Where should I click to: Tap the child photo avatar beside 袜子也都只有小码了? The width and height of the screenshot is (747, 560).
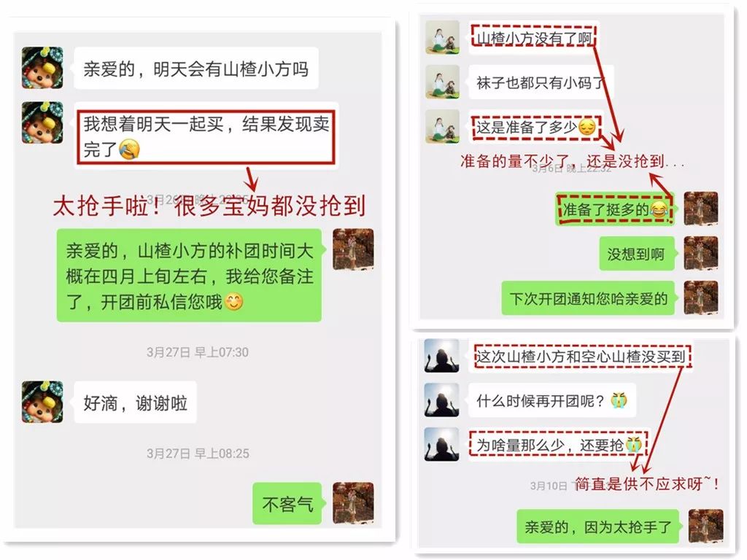[443, 82]
